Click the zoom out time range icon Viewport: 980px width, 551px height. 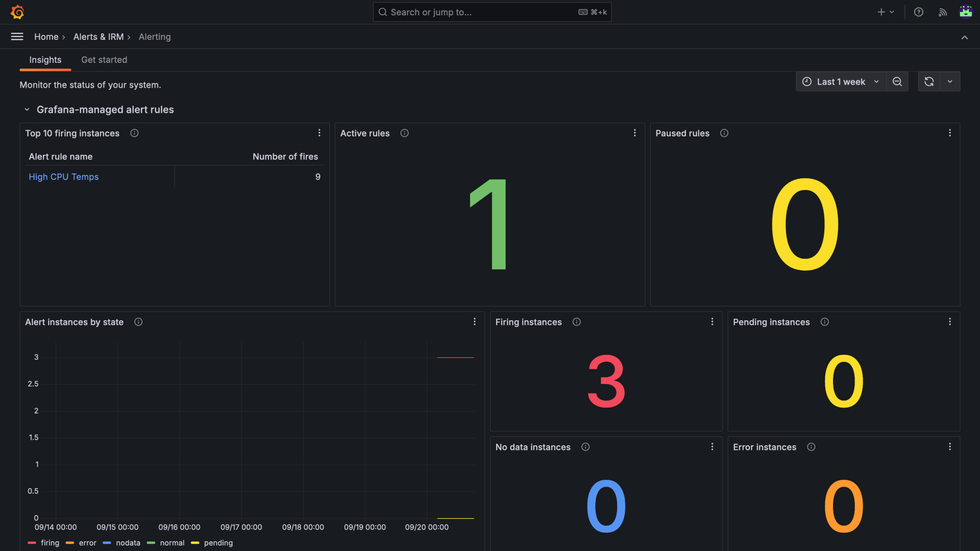click(897, 81)
